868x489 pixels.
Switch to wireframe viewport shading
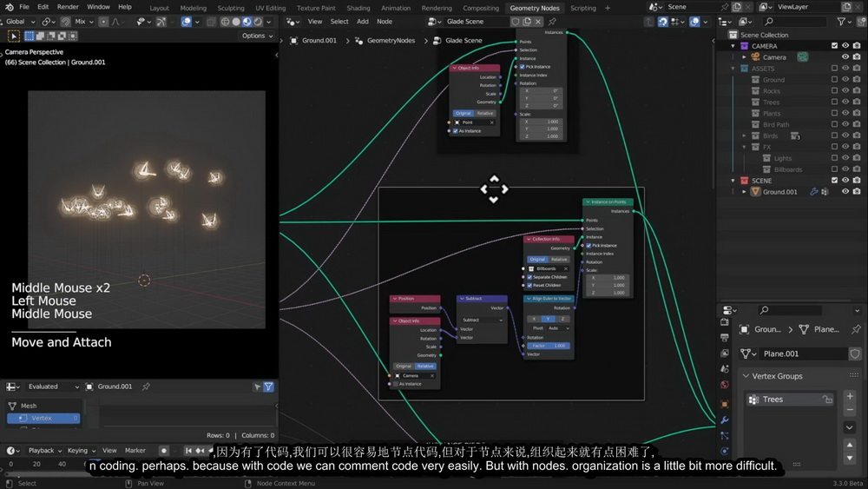[226, 22]
